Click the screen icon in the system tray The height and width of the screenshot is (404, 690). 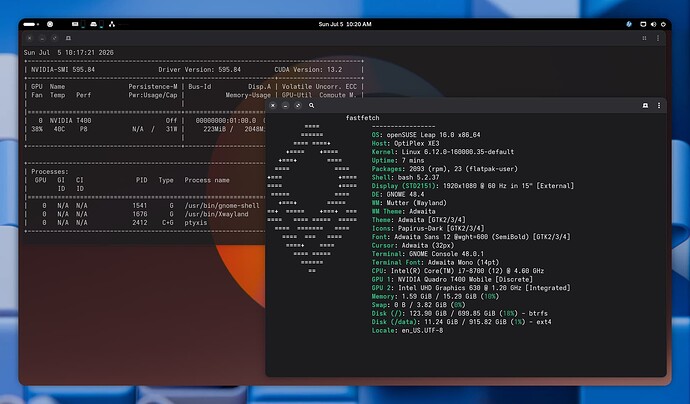coord(643,24)
